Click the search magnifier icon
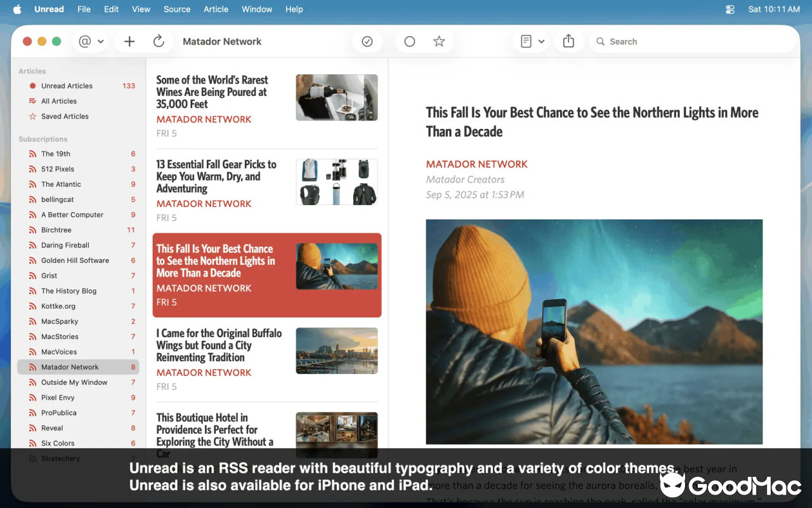This screenshot has width=812, height=508. click(600, 41)
